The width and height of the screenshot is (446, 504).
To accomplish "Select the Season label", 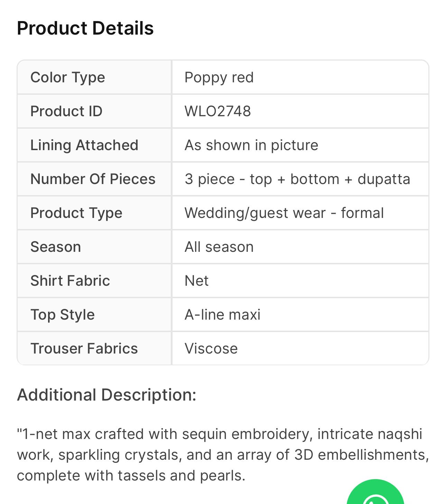I will pyautogui.click(x=55, y=247).
